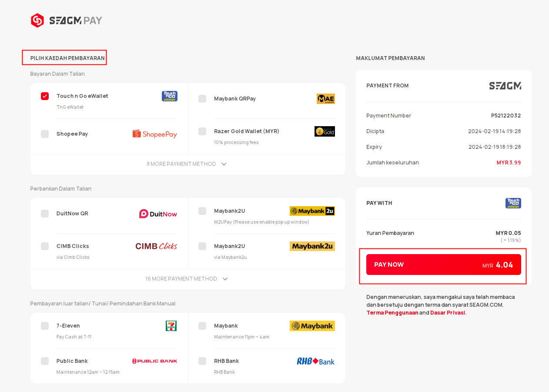Click Pay Cash at 7-11 note
The height and width of the screenshot is (392, 549).
pos(74,337)
